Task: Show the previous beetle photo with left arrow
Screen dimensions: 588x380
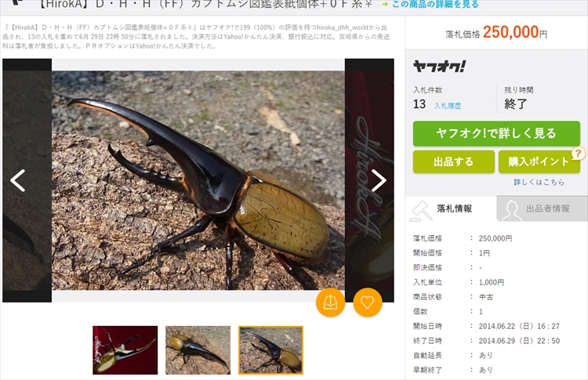Action: 17,180
